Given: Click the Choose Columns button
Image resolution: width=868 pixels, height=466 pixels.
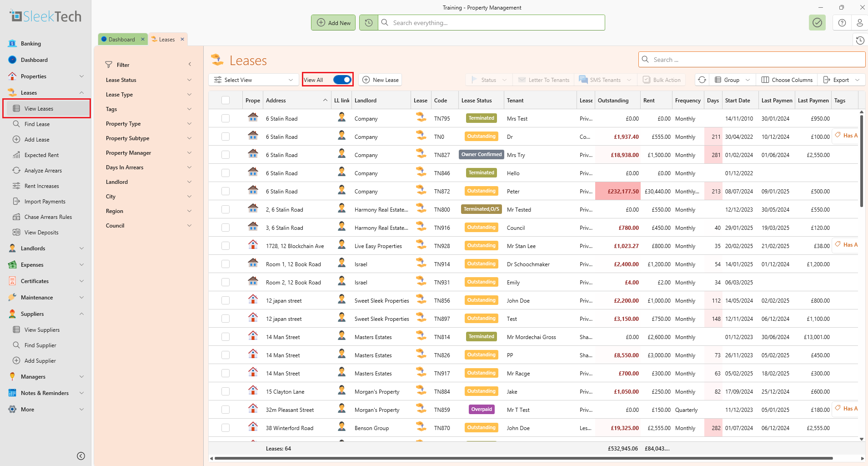Looking at the screenshot, I should point(787,80).
